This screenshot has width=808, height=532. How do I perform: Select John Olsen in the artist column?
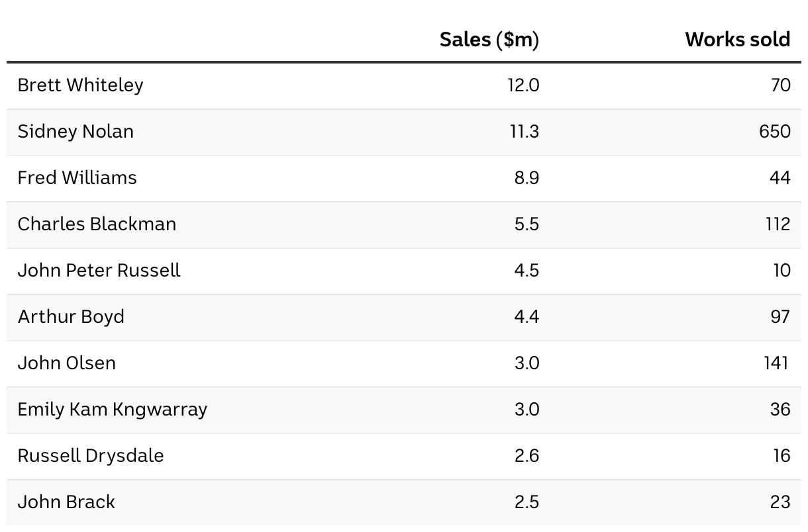coord(66,363)
